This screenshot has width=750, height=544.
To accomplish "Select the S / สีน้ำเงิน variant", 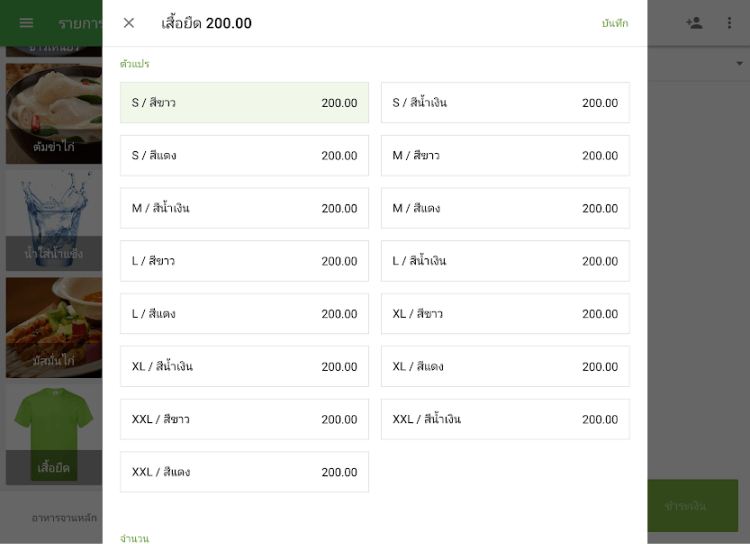I will click(x=505, y=103).
